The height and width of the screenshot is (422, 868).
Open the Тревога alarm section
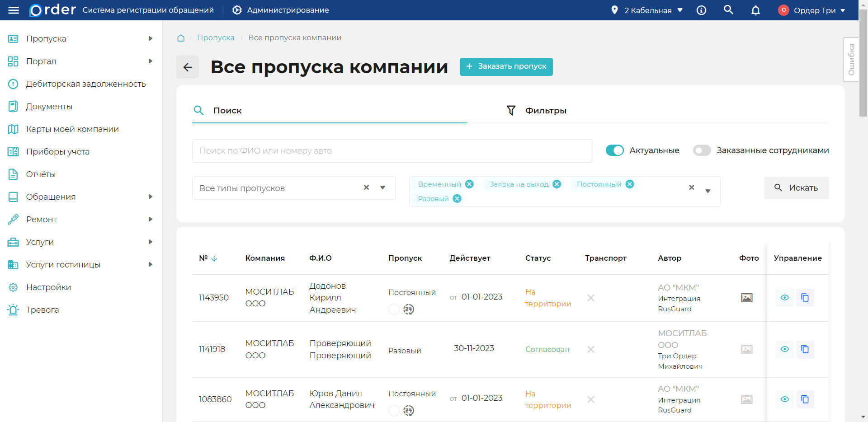point(42,309)
